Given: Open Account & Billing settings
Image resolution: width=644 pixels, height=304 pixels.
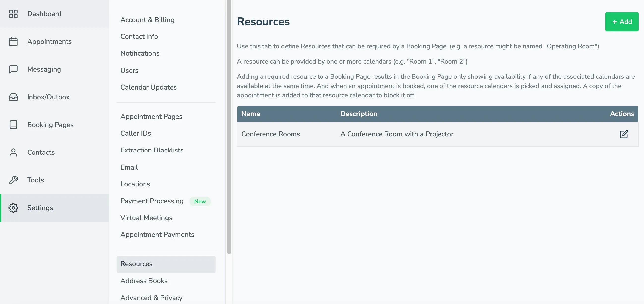Looking at the screenshot, I should click(x=147, y=20).
